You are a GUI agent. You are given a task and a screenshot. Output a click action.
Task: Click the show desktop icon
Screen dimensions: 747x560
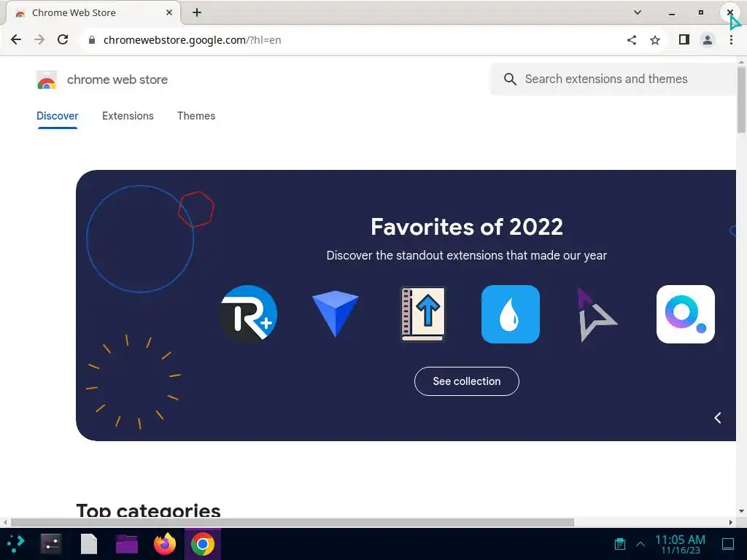pyautogui.click(x=728, y=544)
